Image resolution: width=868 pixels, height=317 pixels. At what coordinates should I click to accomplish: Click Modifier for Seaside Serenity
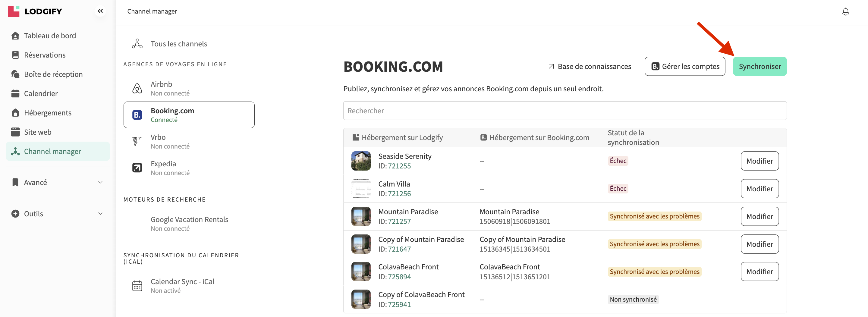759,161
